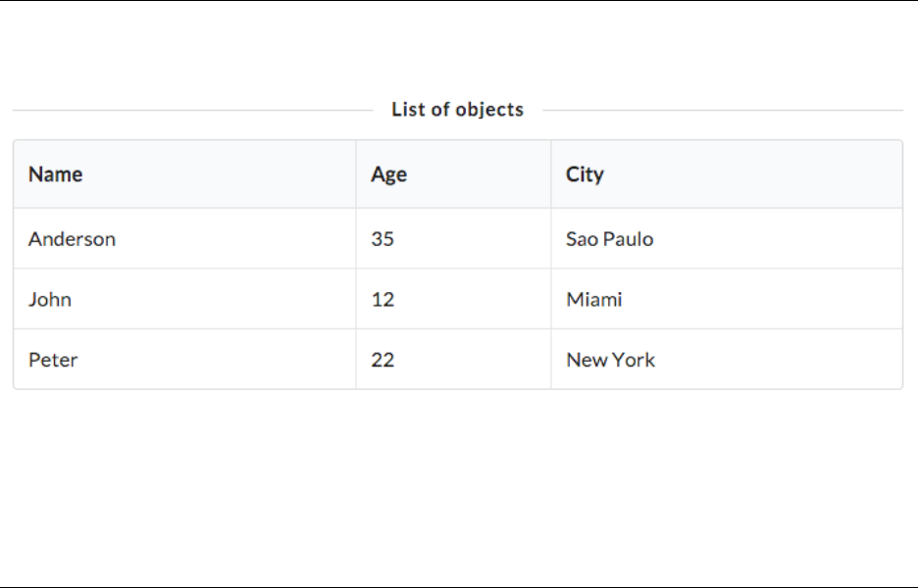Viewport: 919px width, 588px height.
Task: Click the Peter name cell
Action: pos(53,360)
